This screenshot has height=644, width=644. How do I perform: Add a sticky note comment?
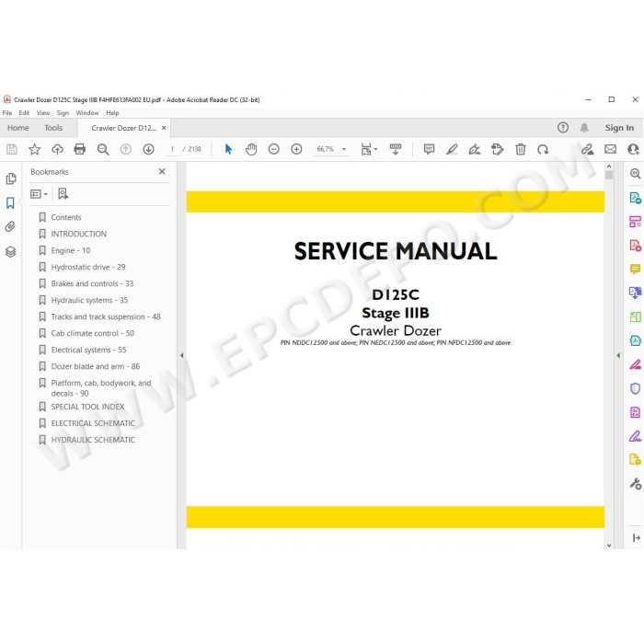tap(429, 149)
